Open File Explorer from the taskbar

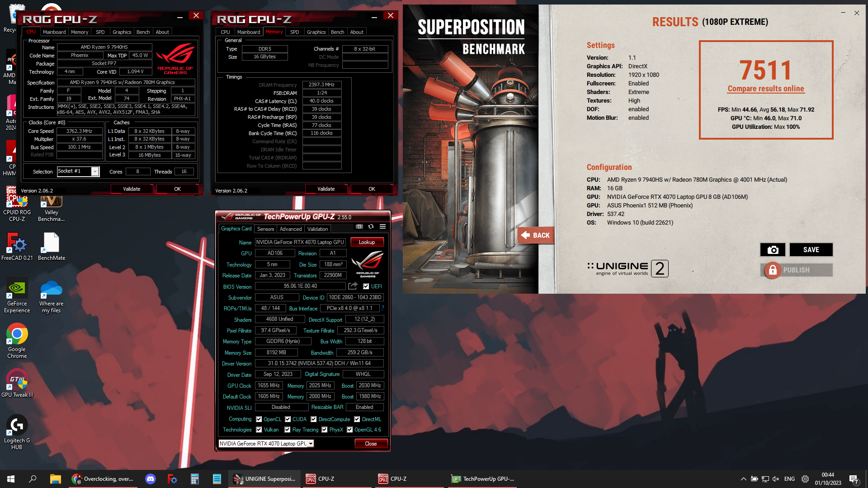[x=55, y=479]
